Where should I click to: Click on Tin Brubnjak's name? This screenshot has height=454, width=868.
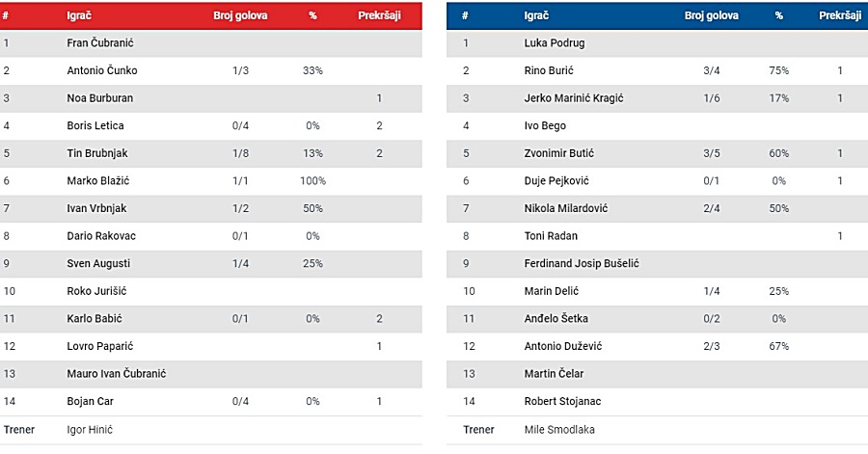pos(97,153)
